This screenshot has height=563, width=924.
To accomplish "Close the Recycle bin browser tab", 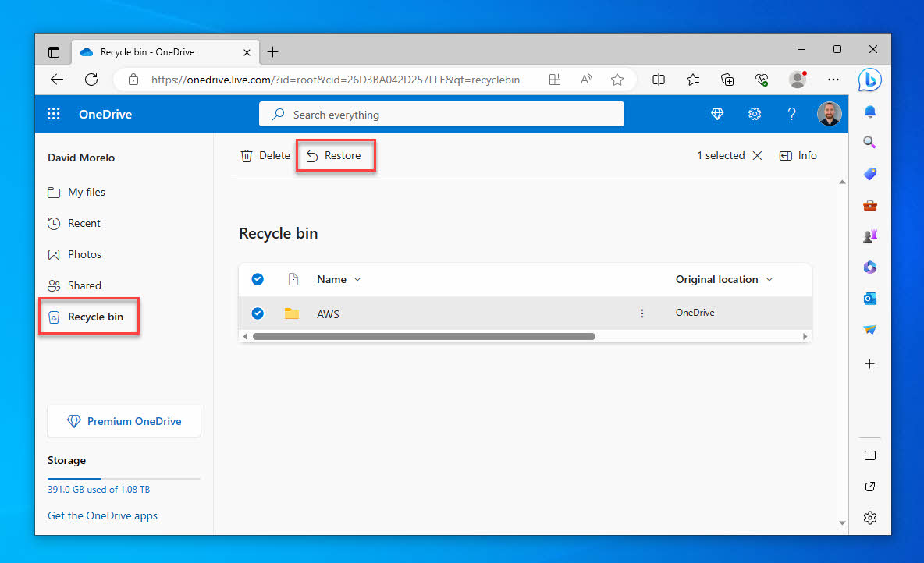I will coord(247,52).
